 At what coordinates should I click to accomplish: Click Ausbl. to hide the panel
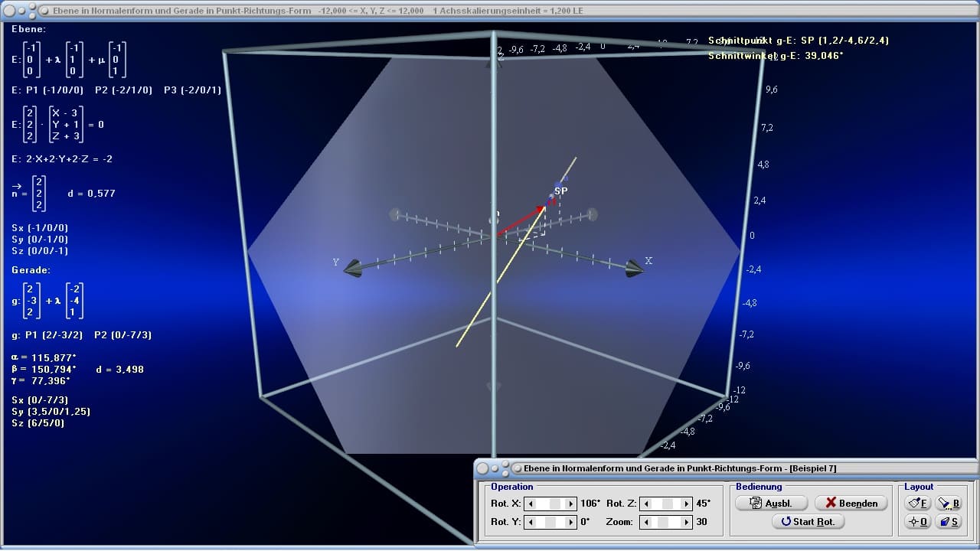(771, 503)
